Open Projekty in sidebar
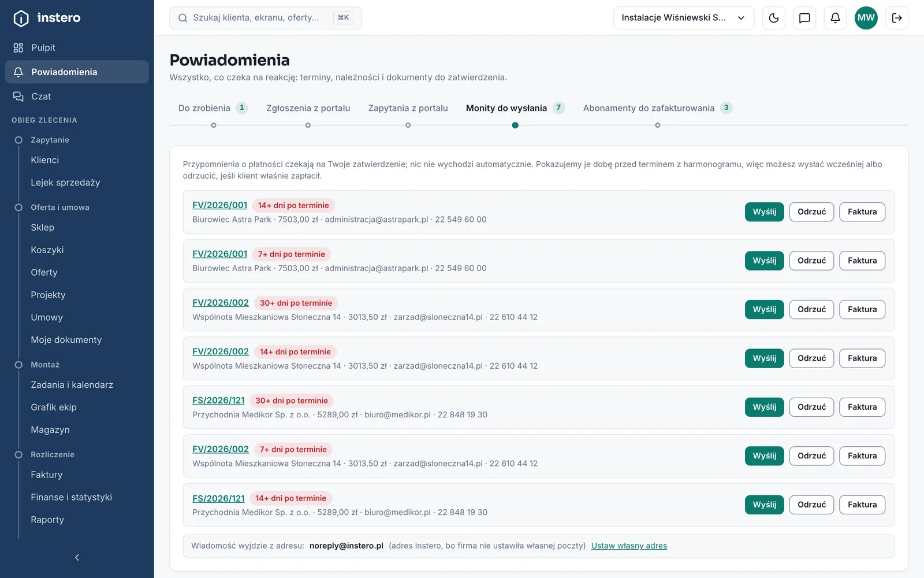The image size is (924, 578). click(x=48, y=295)
